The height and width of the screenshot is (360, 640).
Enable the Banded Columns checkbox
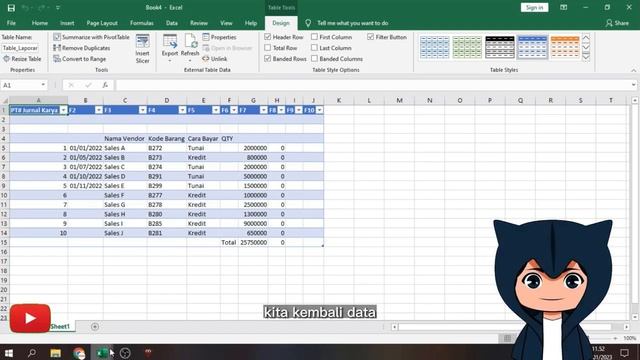(314, 59)
